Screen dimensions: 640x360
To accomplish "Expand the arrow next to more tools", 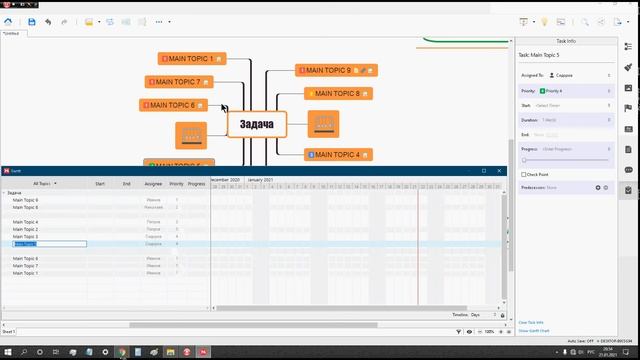I will tap(169, 22).
